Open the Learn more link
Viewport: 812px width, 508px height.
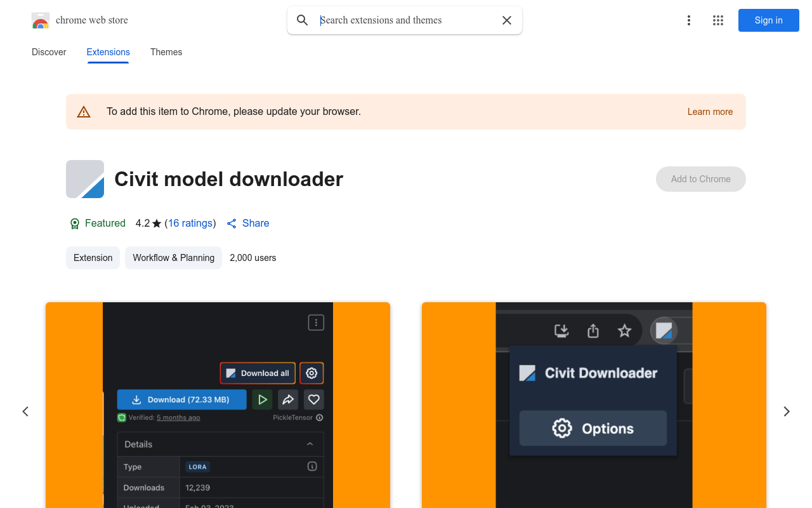tap(710, 112)
